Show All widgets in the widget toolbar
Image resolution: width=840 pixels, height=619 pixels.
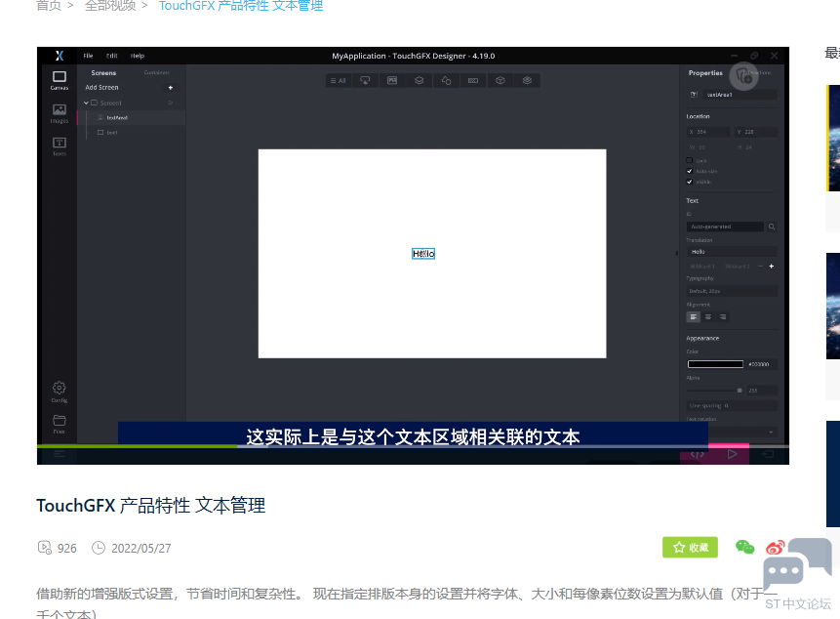point(338,80)
